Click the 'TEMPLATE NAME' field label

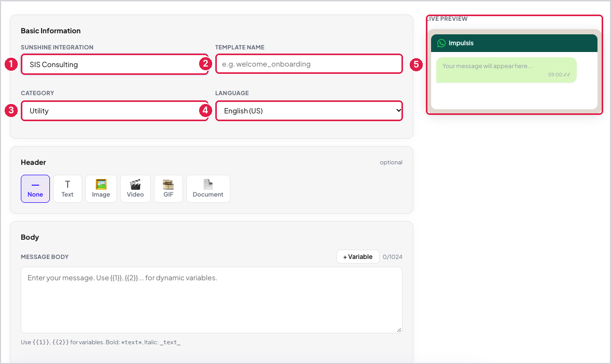pos(240,47)
